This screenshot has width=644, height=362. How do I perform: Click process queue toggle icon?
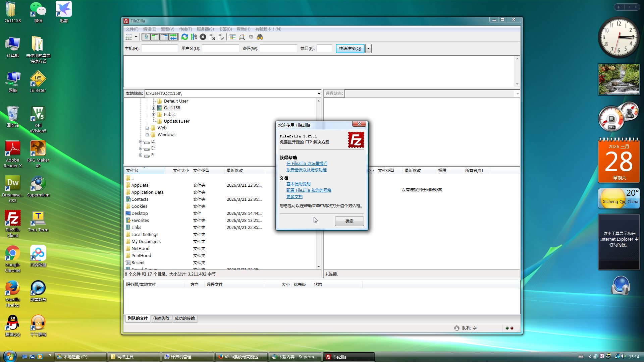194,37
